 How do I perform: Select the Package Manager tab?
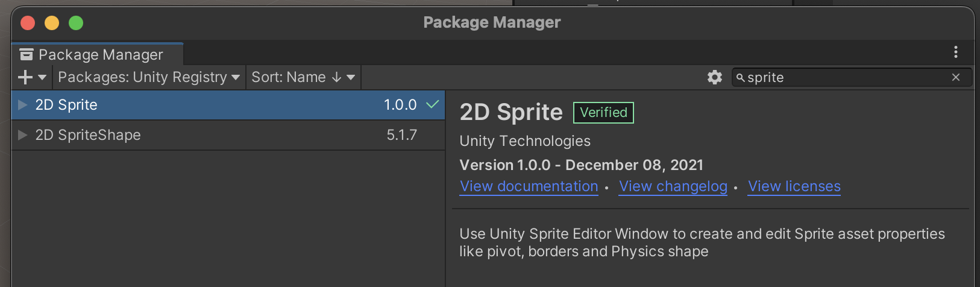(x=98, y=54)
